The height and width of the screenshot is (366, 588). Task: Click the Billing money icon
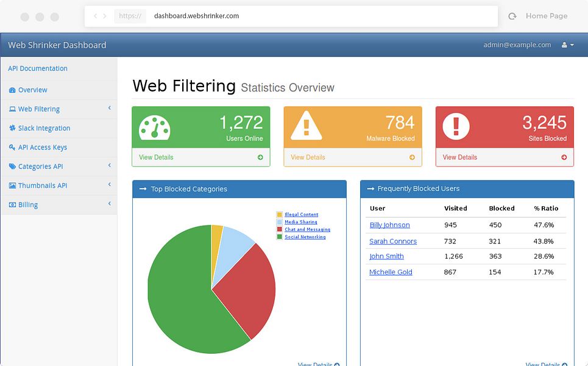12,204
